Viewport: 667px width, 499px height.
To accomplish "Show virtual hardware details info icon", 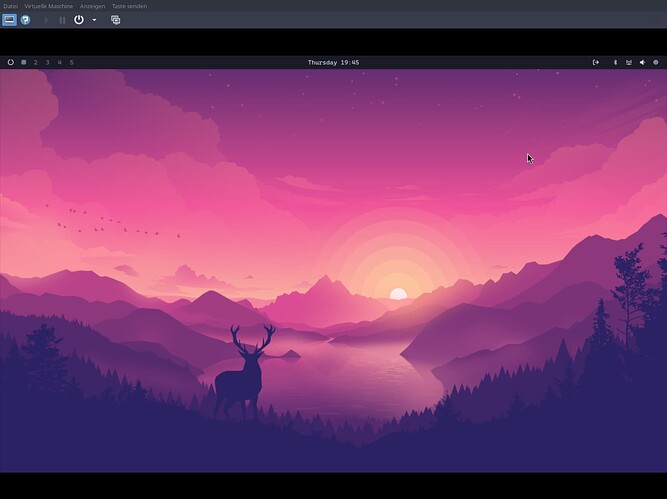I will tap(25, 20).
